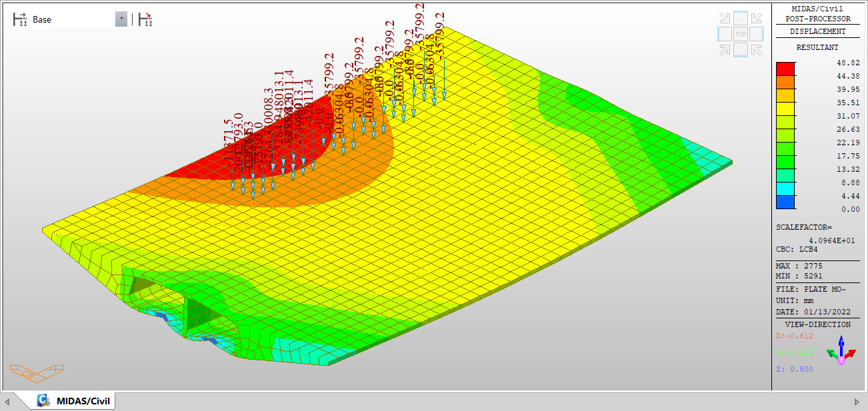Viewport: 868px width, 411px height.
Task: Click the upper-left diagonal view arrow
Action: point(724,18)
